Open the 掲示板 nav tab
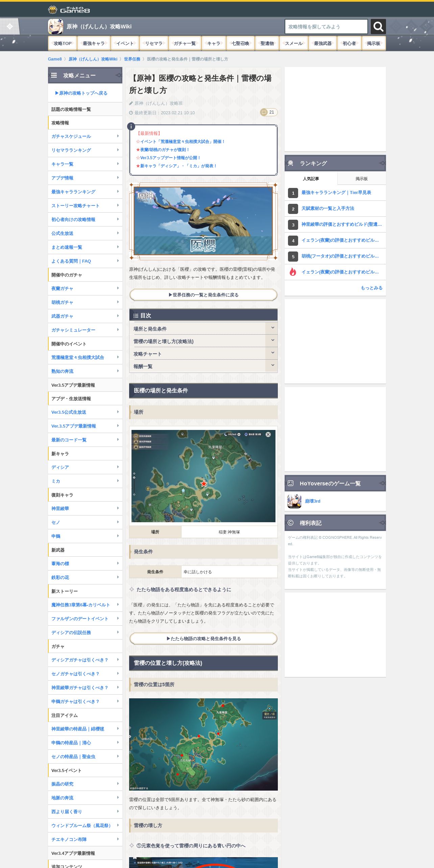This screenshot has width=434, height=868. click(x=373, y=43)
